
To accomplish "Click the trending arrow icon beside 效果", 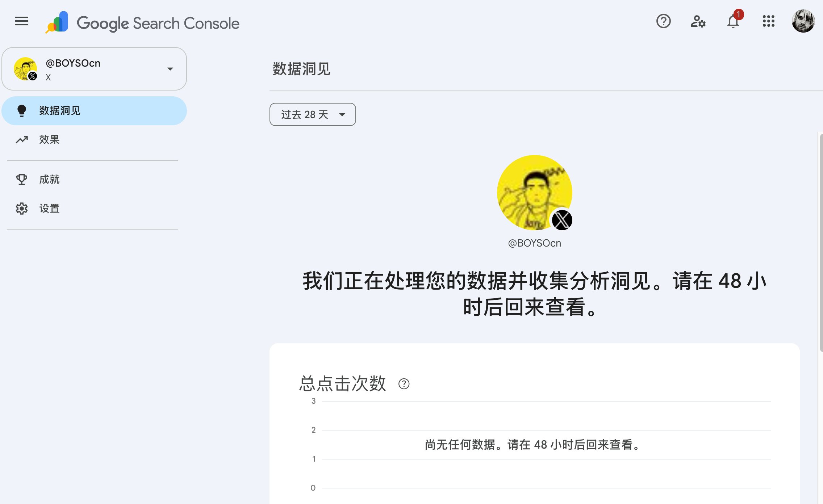I will (x=22, y=140).
